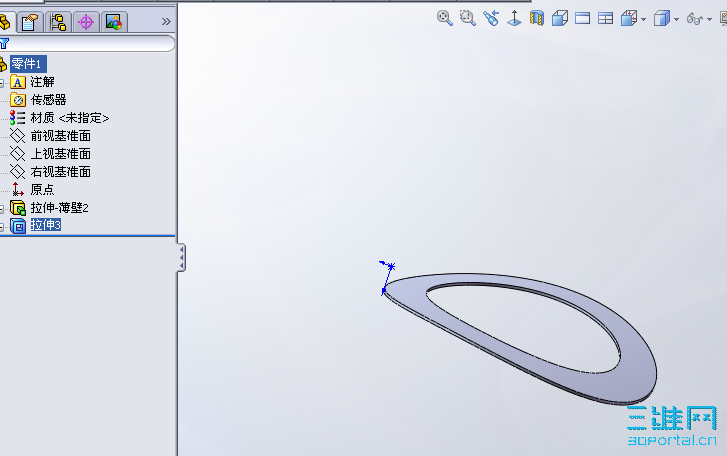Image resolution: width=727 pixels, height=456 pixels.
Task: Click the extrude icon beside 拉伸3
Action: [18, 226]
